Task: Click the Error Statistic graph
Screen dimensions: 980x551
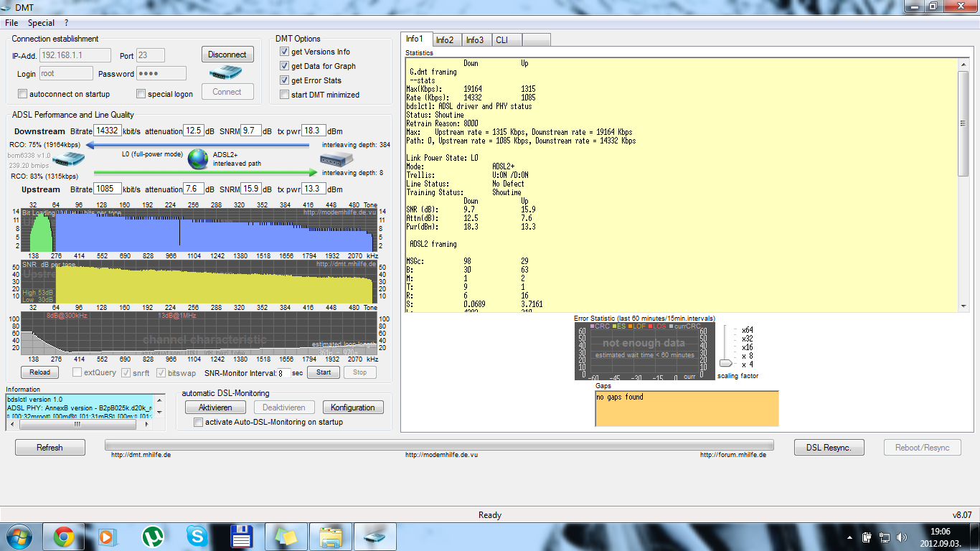Action: coord(645,351)
